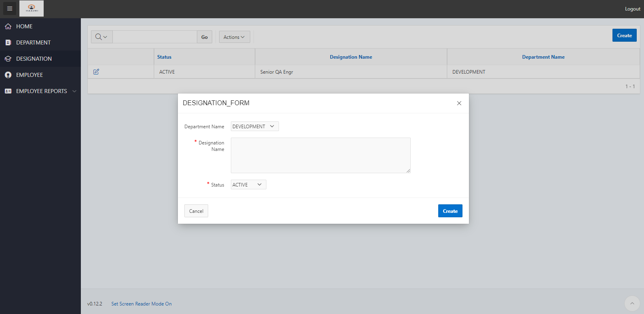Click the 1 - 1 pagination text
The width and height of the screenshot is (644, 314).
[630, 86]
